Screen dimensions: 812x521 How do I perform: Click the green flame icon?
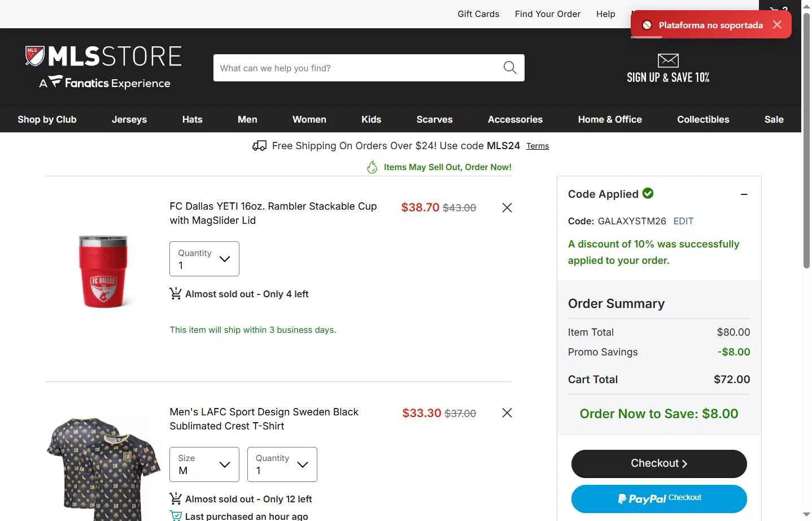click(372, 167)
